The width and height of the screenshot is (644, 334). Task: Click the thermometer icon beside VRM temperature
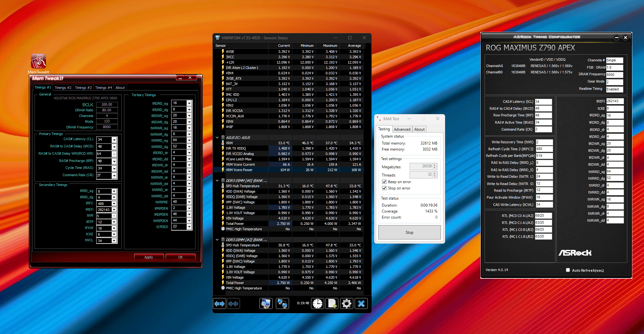[223, 143]
